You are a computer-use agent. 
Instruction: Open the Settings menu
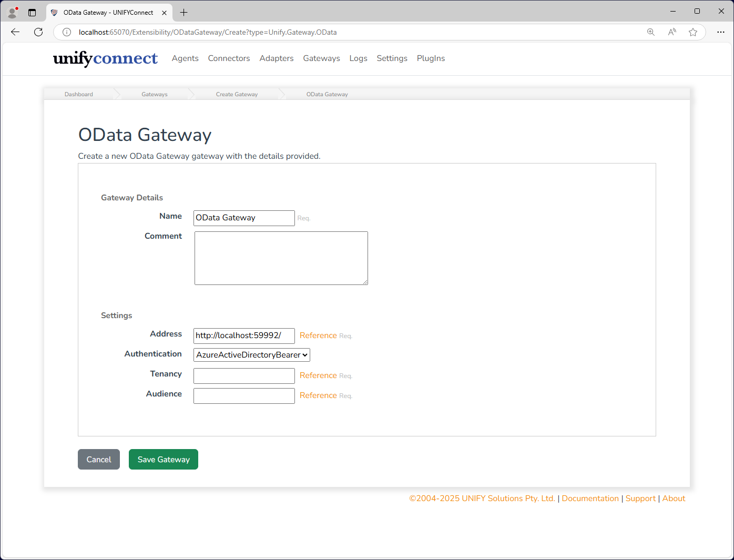point(392,58)
